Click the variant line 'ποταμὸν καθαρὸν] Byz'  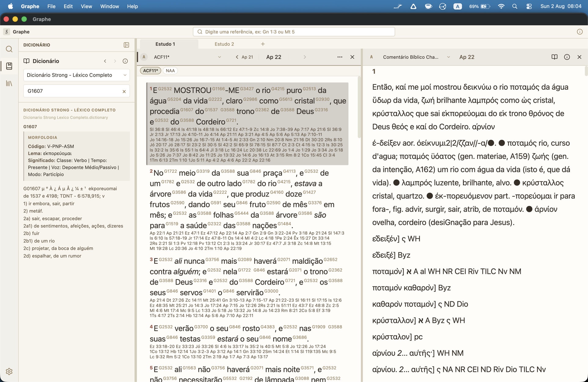tap(411, 288)
